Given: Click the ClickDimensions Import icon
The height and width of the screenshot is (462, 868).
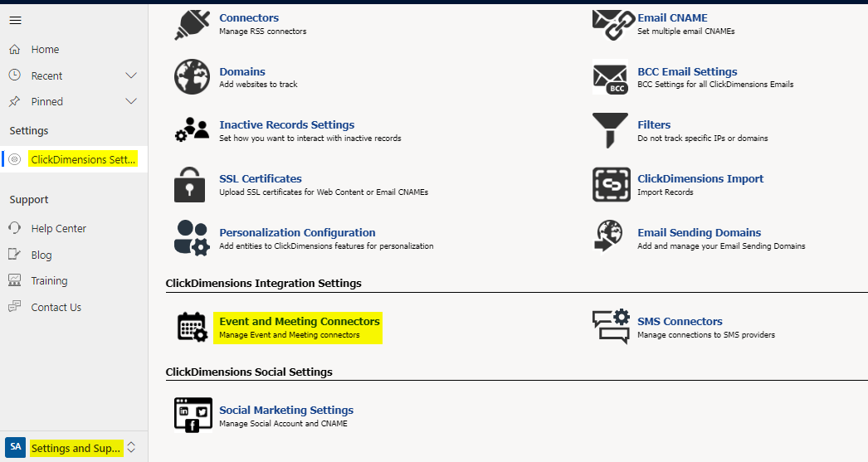Looking at the screenshot, I should [612, 184].
